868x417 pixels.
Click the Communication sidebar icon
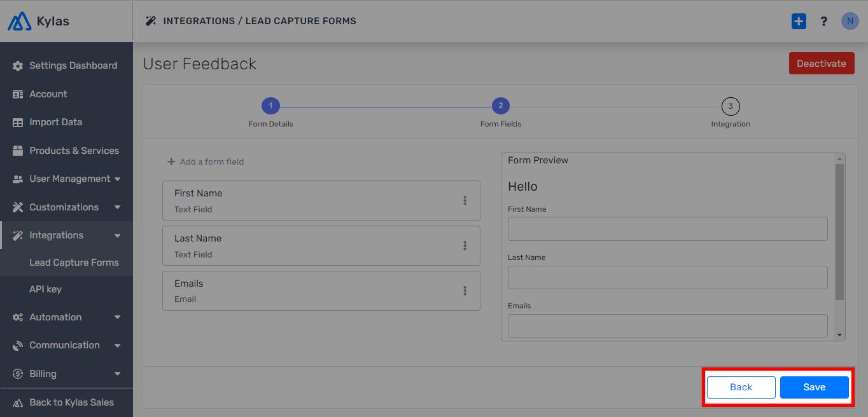(x=18, y=345)
